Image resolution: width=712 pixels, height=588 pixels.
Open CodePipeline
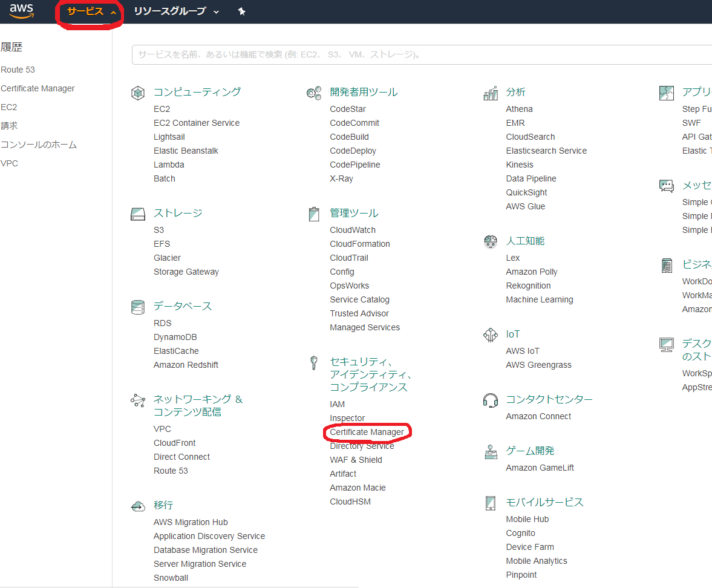click(355, 165)
